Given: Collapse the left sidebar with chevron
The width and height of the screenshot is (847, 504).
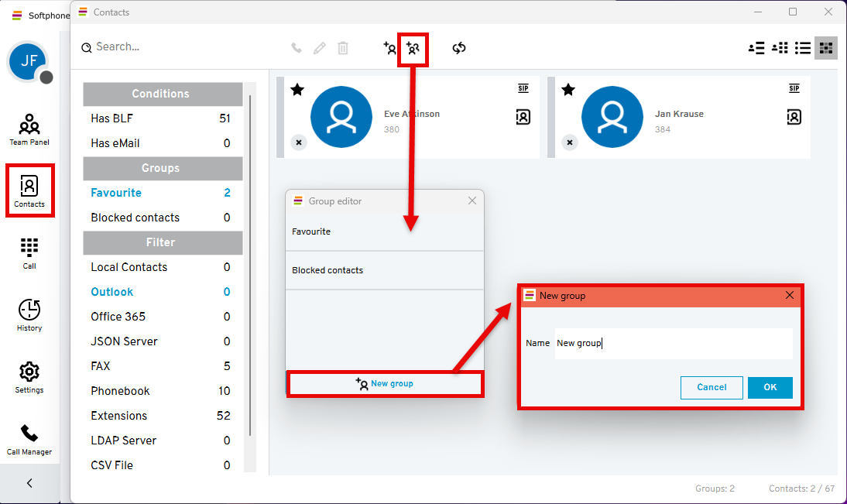Looking at the screenshot, I should point(29,483).
